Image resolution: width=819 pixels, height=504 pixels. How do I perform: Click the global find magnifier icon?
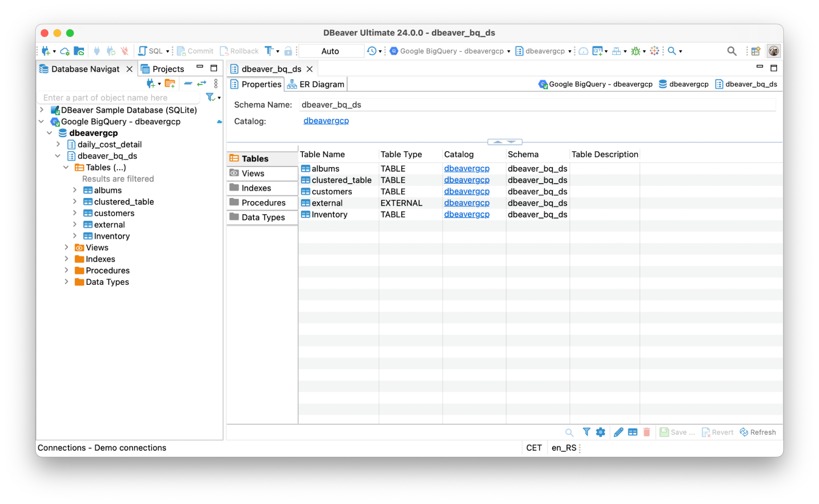732,51
